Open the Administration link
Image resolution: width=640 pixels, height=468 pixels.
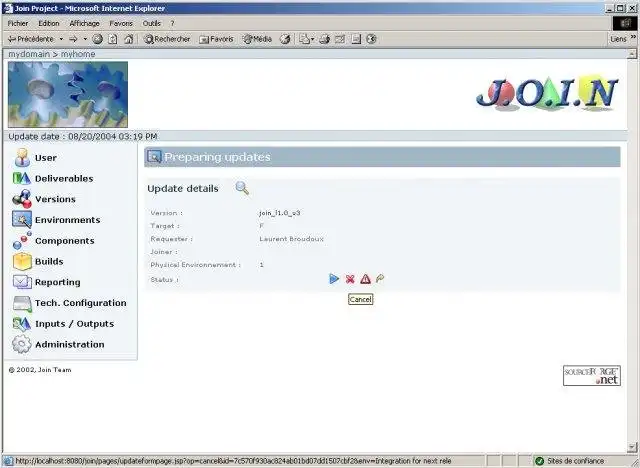[x=69, y=345]
